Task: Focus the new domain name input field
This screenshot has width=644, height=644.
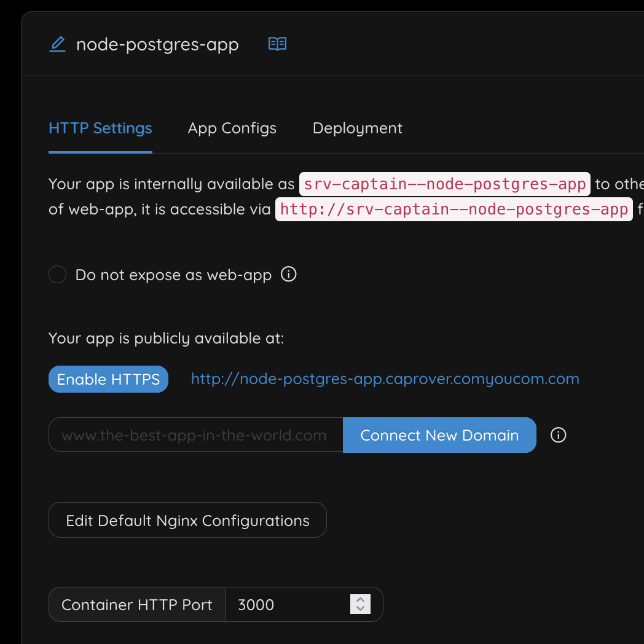Action: 195,435
